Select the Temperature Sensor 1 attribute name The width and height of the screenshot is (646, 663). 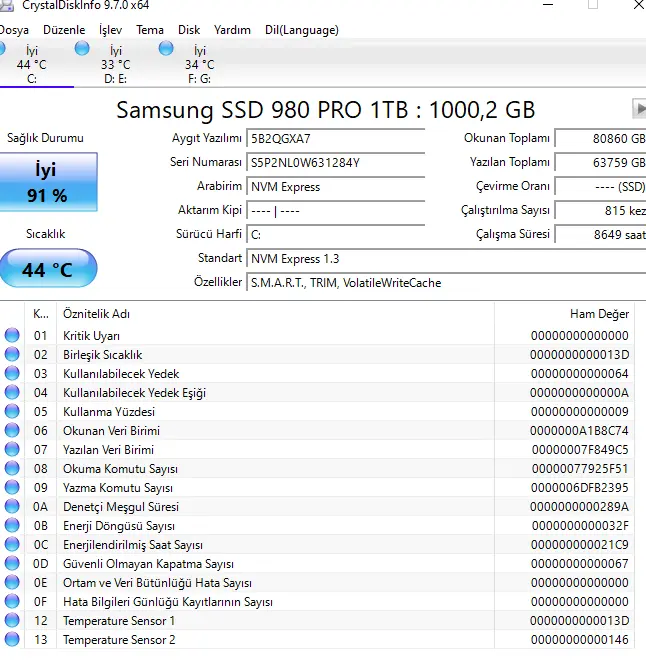pos(119,621)
